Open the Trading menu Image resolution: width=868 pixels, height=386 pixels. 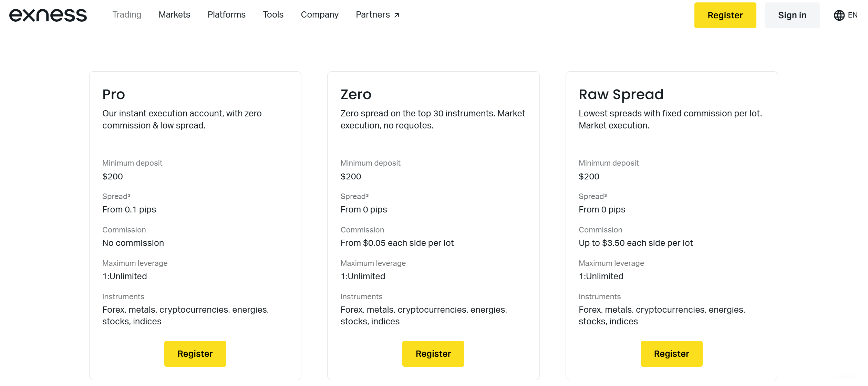[x=127, y=15]
